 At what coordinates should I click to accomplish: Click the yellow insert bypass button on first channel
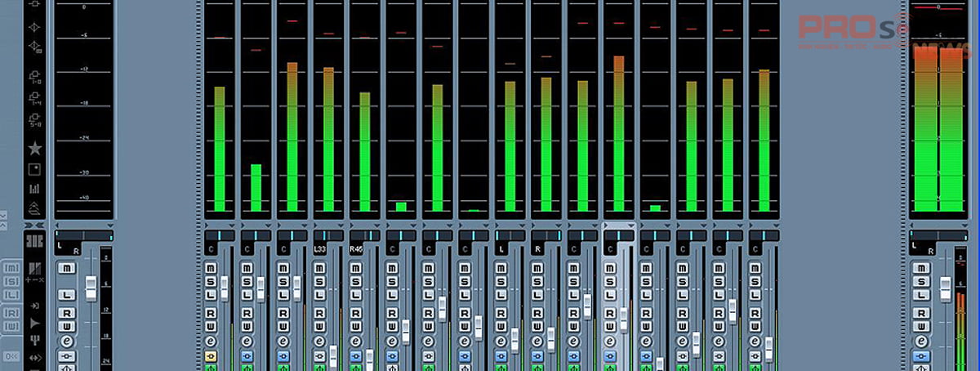(210, 356)
